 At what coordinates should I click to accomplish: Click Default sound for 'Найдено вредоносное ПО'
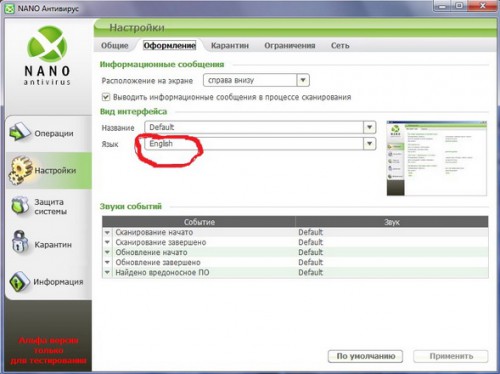(310, 272)
